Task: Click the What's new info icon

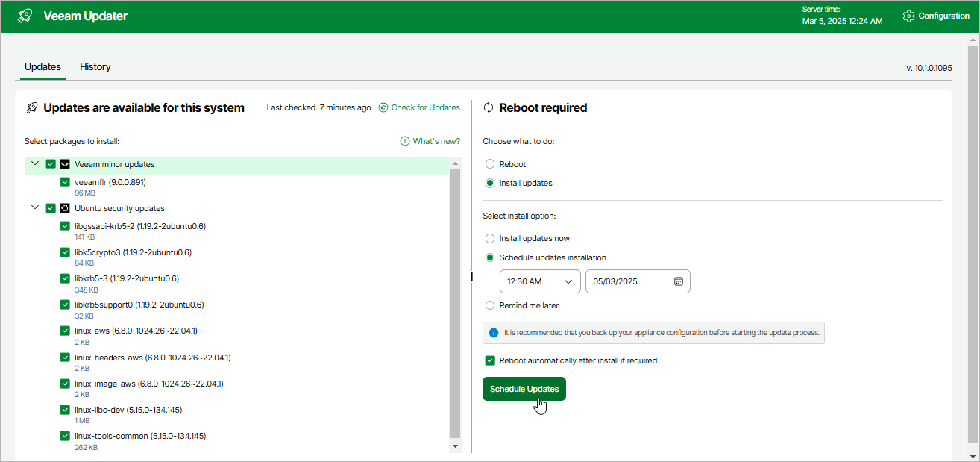Action: click(x=405, y=141)
